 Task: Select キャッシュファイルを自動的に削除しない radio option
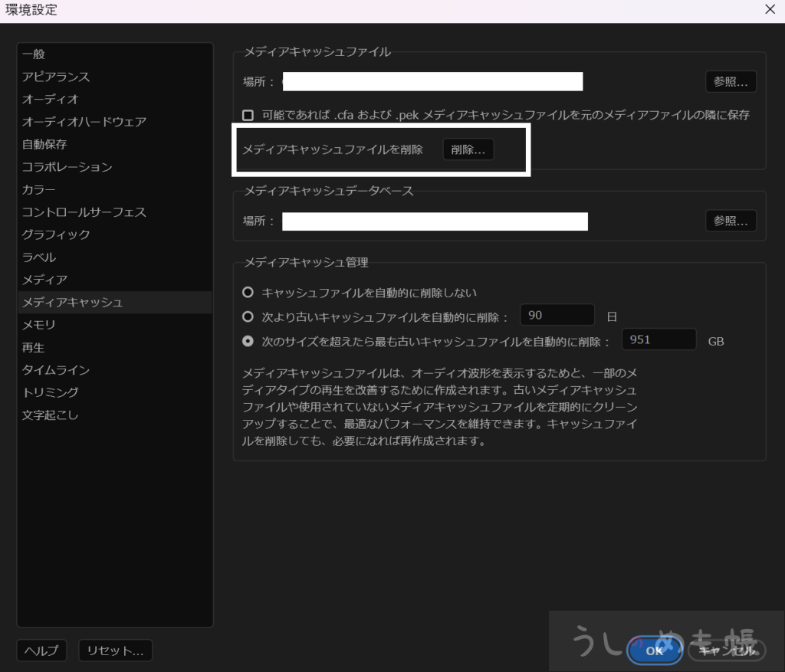(248, 293)
